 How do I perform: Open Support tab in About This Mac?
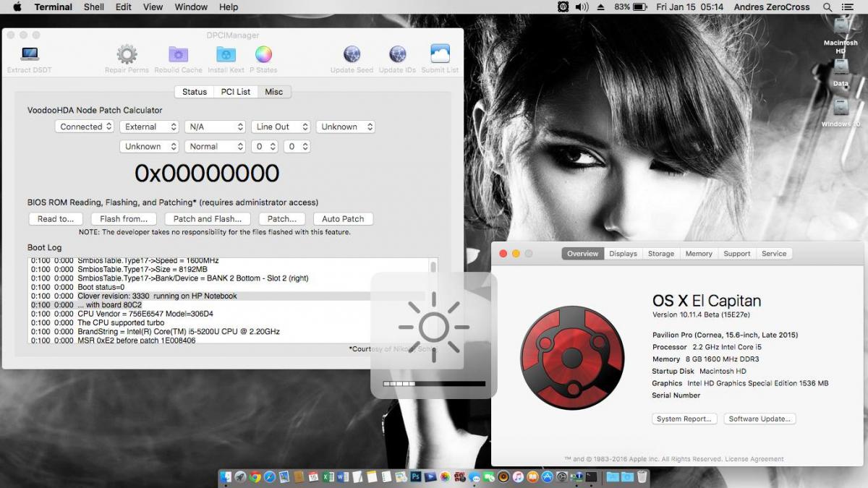coord(737,254)
